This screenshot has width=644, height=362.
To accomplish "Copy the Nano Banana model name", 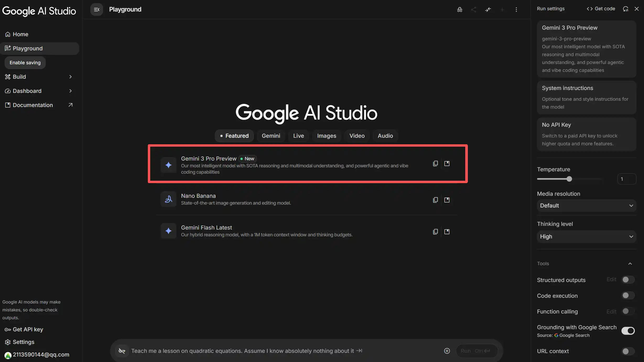I will click(435, 200).
